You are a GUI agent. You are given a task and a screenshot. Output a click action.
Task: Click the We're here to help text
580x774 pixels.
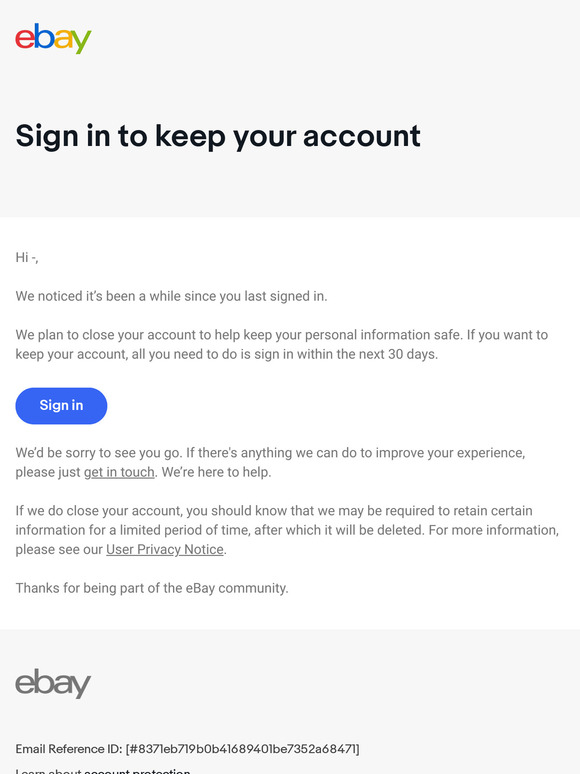217,472
